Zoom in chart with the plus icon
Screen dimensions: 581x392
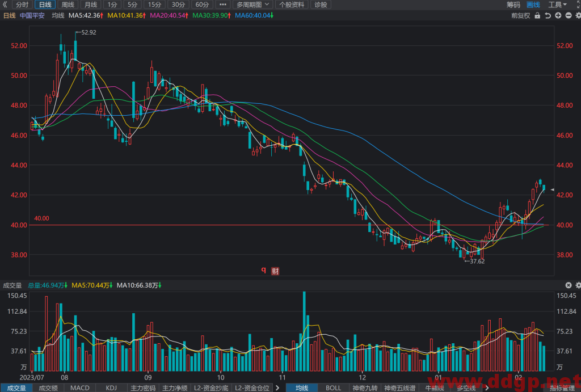pos(558,15)
